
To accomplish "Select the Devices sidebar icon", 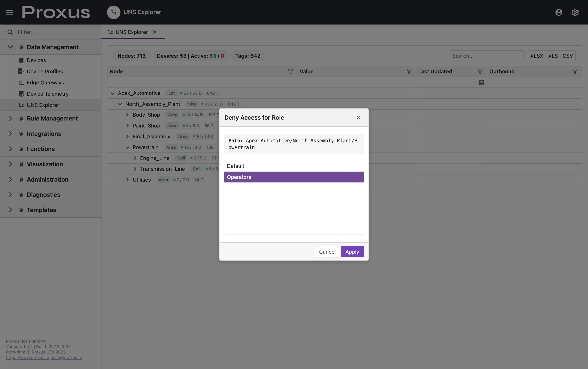I will coord(21,60).
